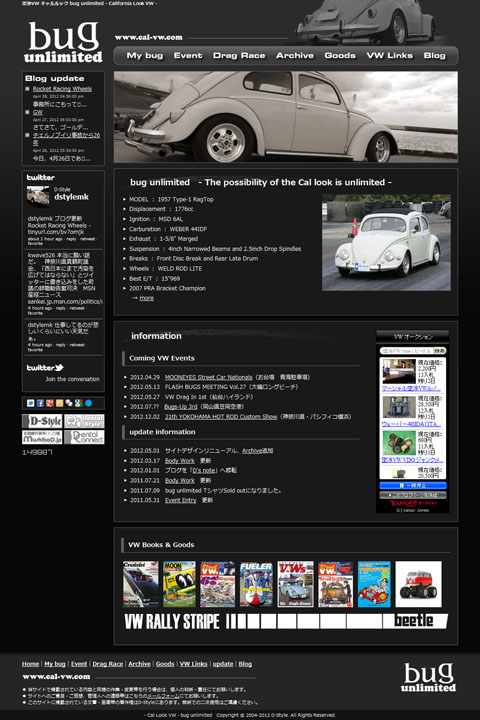
Task: Click the Facebook share icon
Action: point(40,403)
